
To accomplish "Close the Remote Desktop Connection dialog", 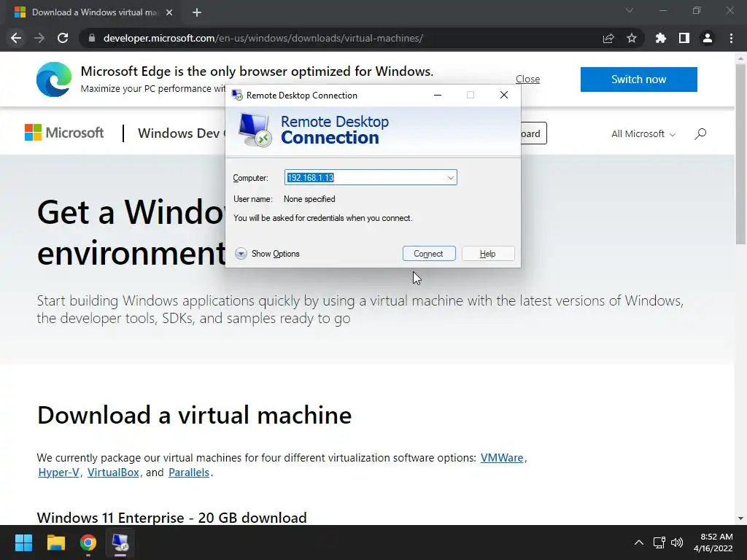I will 503,95.
